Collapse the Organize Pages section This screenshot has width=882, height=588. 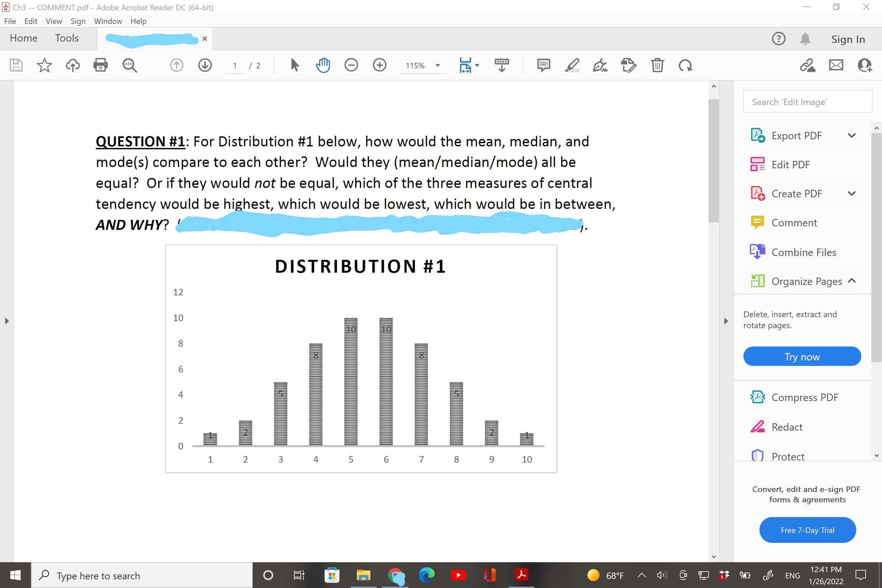[x=852, y=280]
